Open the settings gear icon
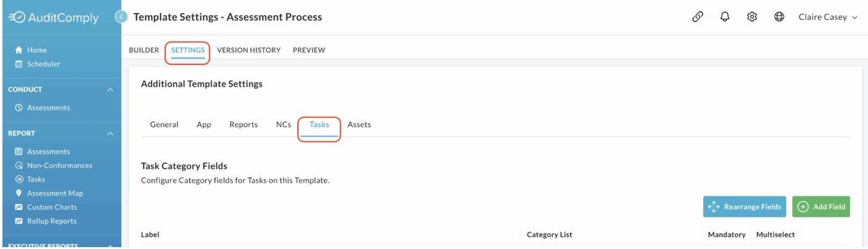 coord(752,17)
